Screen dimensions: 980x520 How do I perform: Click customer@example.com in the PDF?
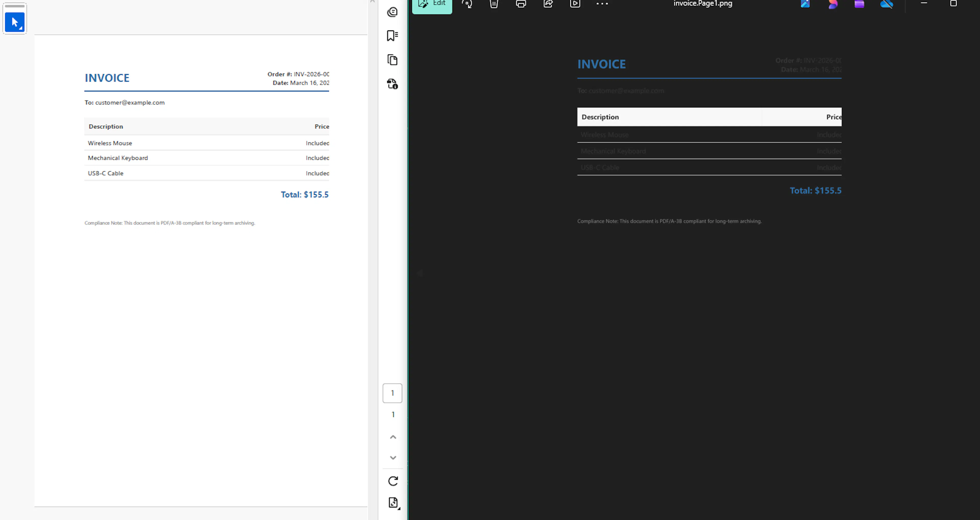[130, 102]
